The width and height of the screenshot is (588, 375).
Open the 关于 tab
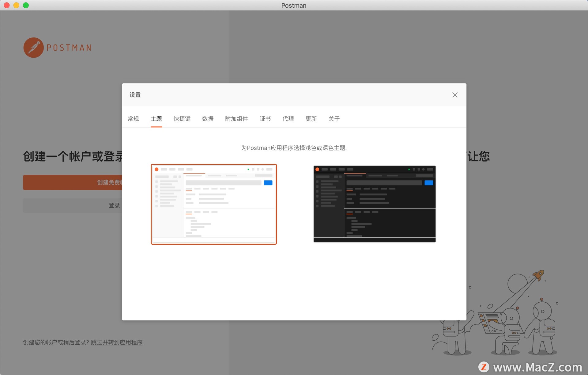334,119
